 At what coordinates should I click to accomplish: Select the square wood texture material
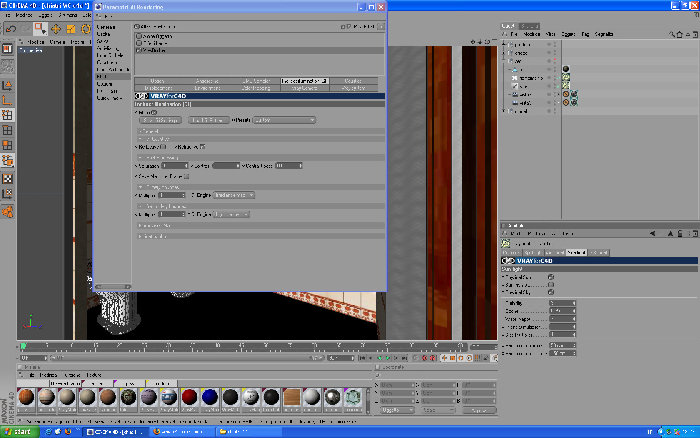pos(292,397)
